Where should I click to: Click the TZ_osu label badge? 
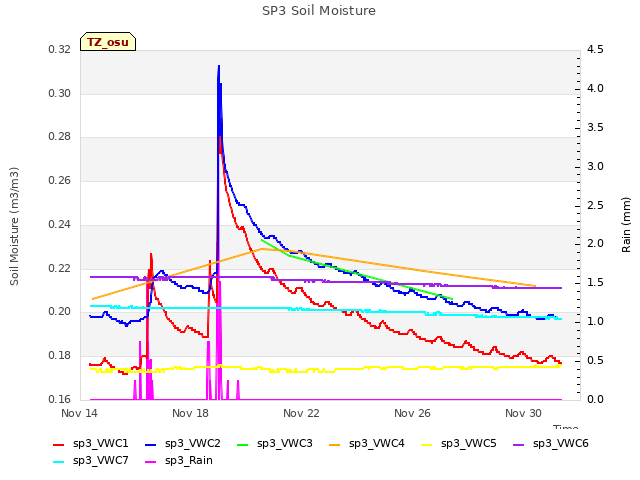pyautogui.click(x=108, y=42)
